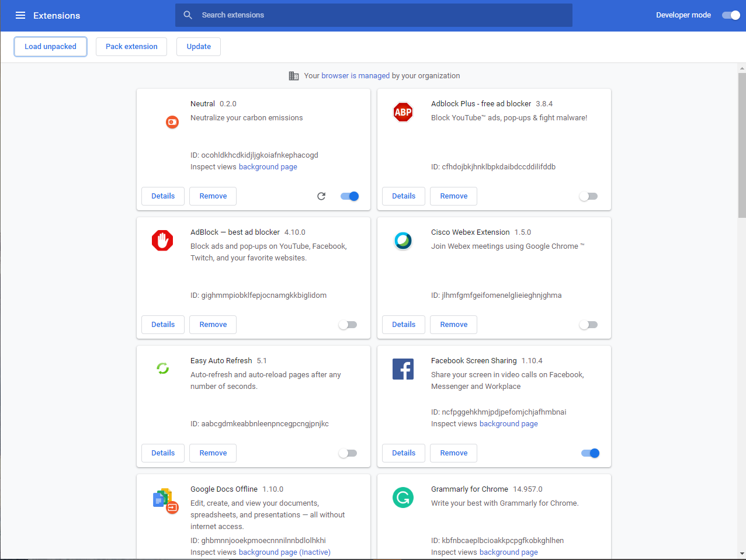The width and height of the screenshot is (746, 560).
Task: Remove Facebook Screen Sharing
Action: [x=454, y=453]
